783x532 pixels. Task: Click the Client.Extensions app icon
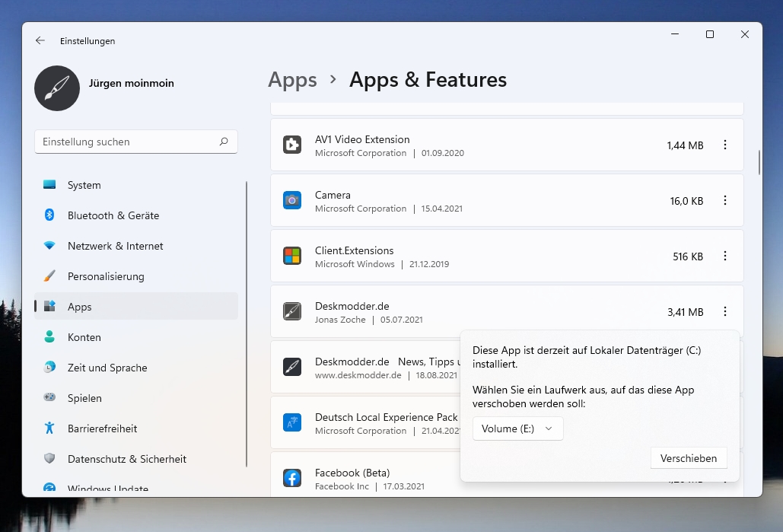click(292, 256)
